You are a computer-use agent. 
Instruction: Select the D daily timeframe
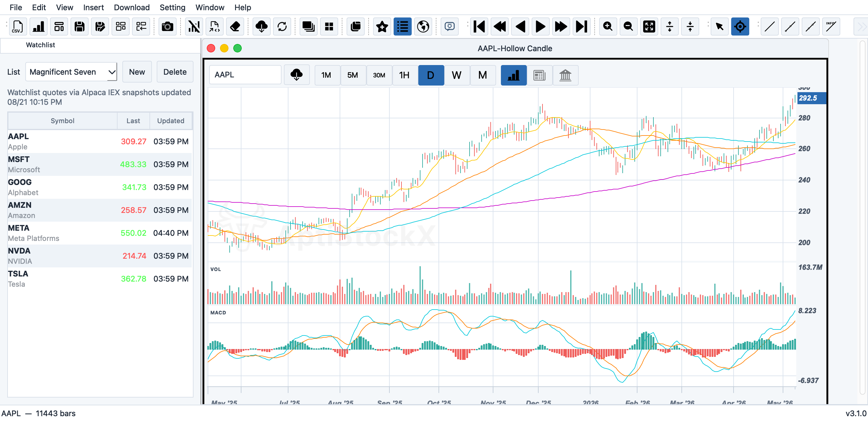[431, 75]
